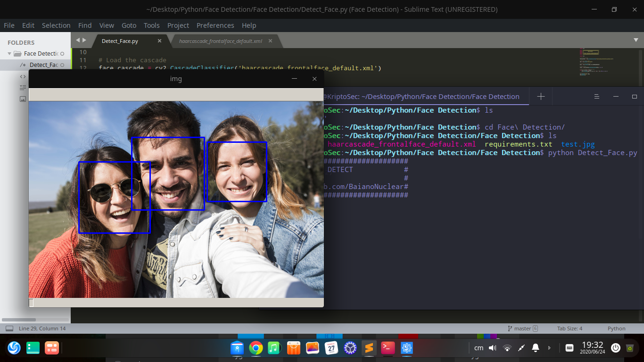Close the Detect_Face.py tab
Viewport: 644px width, 362px height.
(159, 41)
